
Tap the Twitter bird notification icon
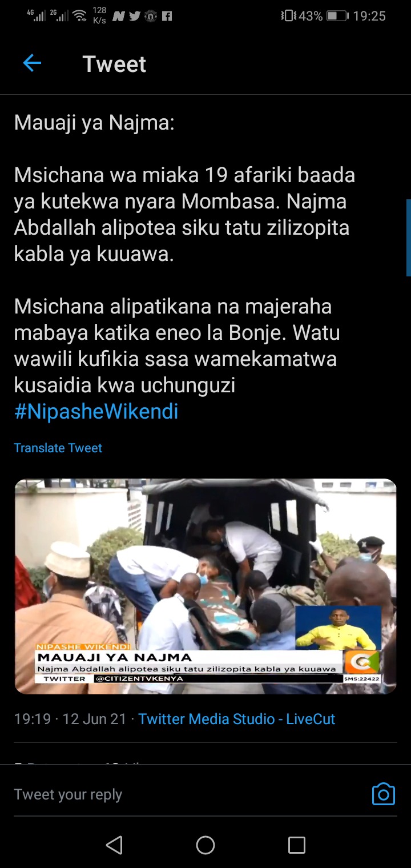tap(135, 16)
